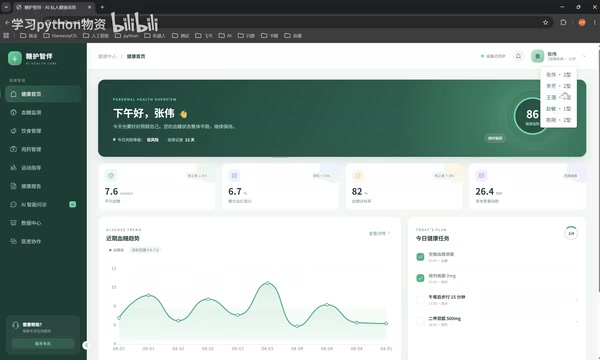Go back with the browser back arrow

[x=7, y=23]
